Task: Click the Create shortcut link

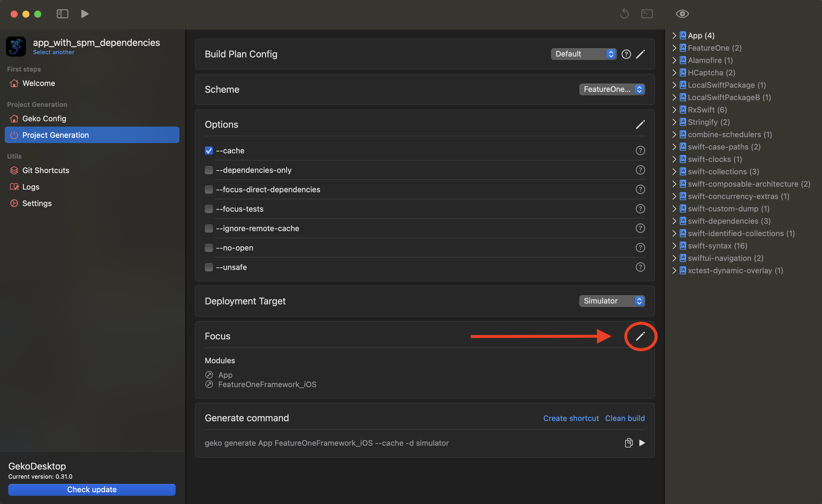Action: [x=570, y=418]
